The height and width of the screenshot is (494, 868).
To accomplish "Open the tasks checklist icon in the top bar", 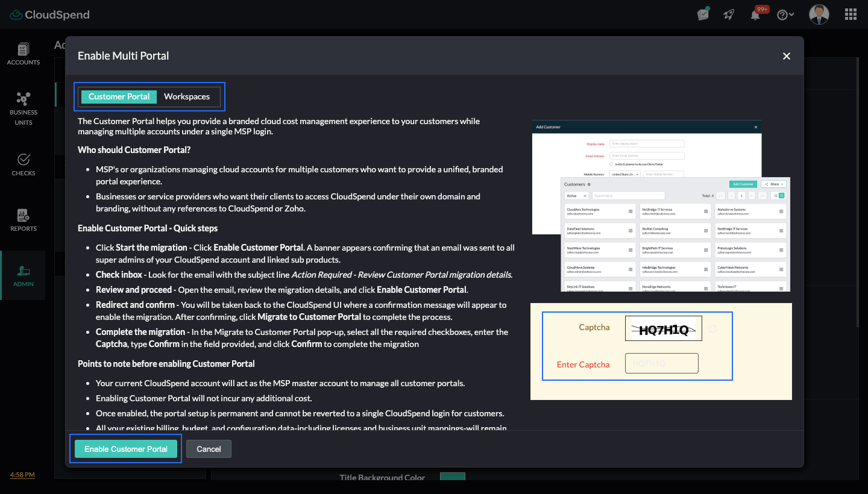I will [x=703, y=14].
